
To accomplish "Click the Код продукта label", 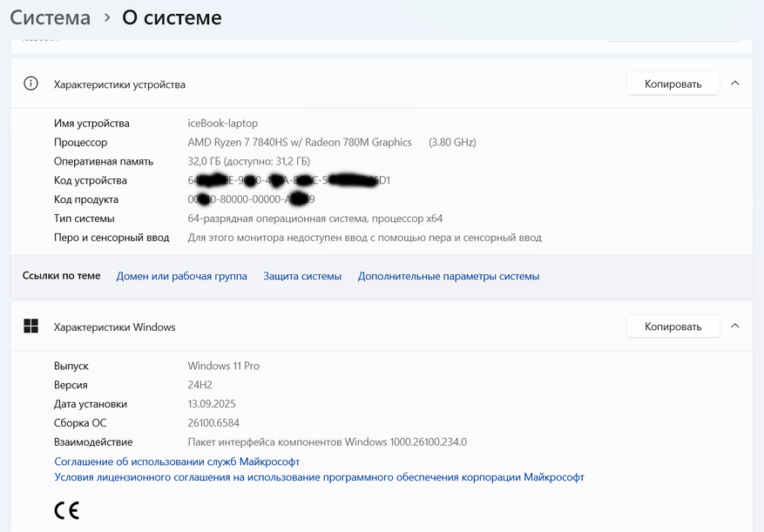I will click(x=85, y=199).
